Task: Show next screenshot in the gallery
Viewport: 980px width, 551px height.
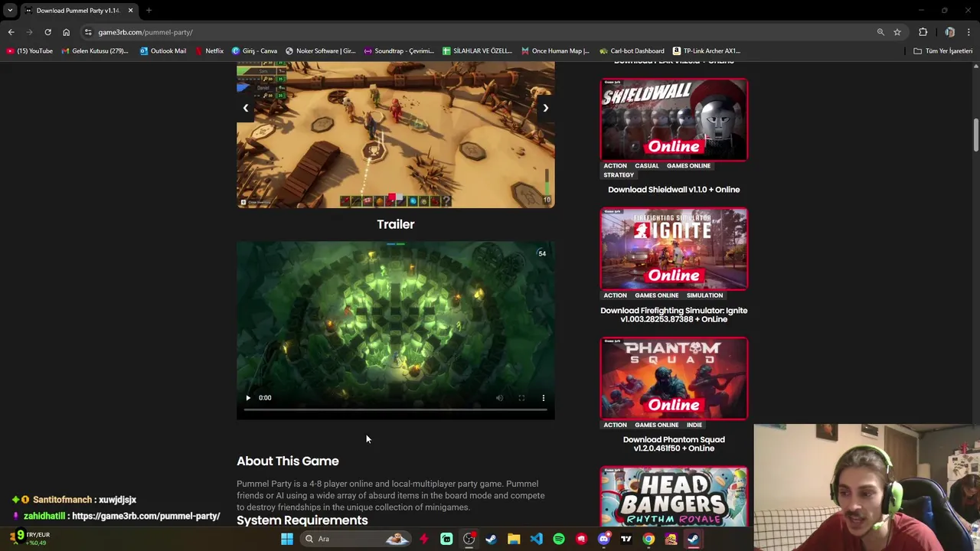Action: [546, 108]
